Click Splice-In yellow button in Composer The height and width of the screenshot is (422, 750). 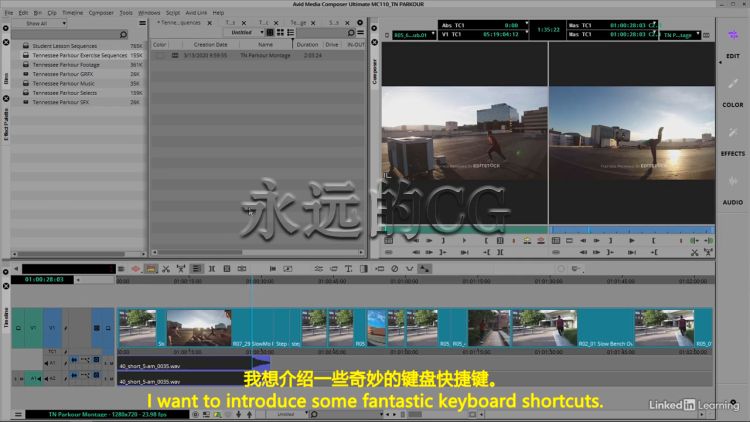click(527, 241)
